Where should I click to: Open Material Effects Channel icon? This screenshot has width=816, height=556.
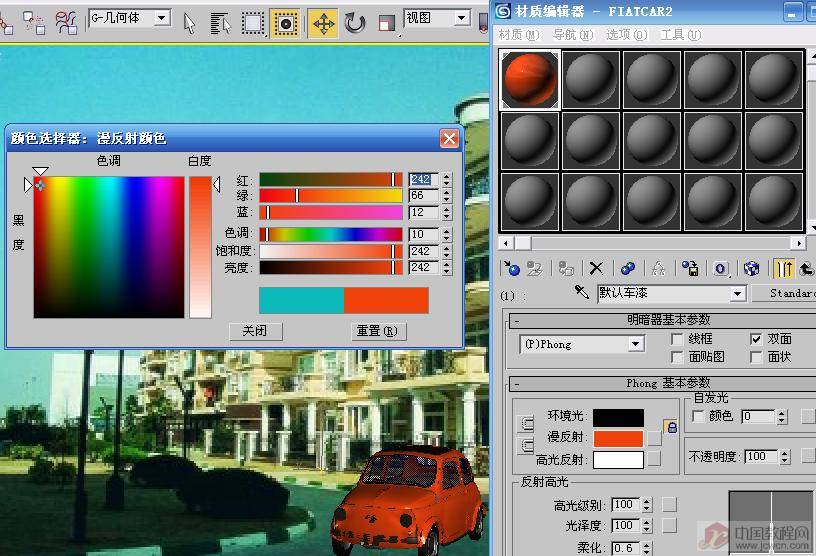721,268
